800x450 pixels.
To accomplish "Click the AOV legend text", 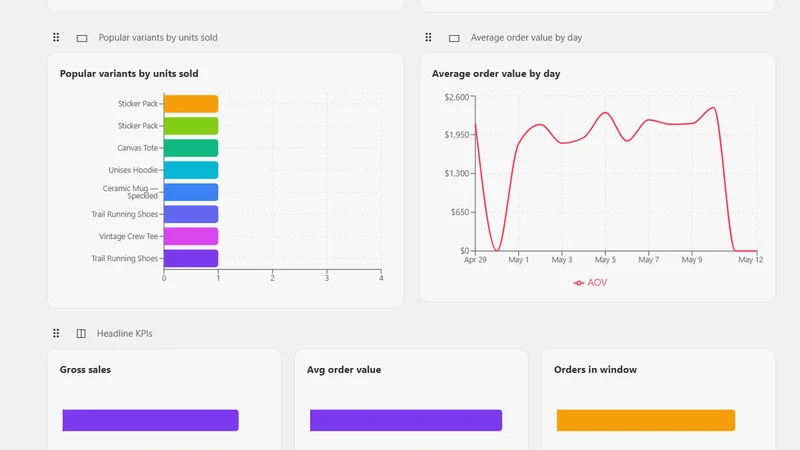I will [x=597, y=283].
